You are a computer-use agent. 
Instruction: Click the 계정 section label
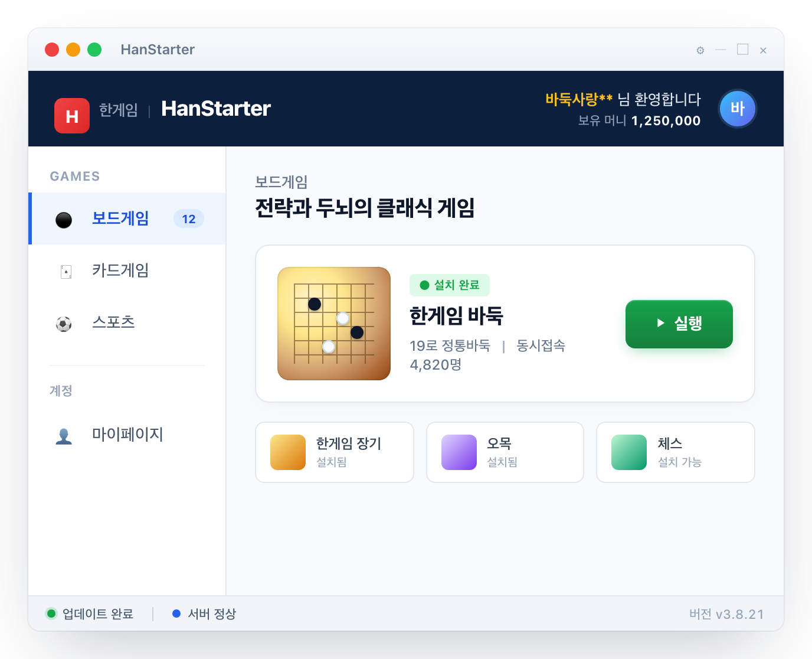click(x=61, y=391)
